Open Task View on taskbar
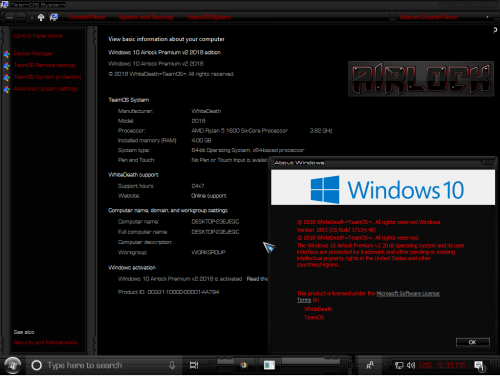 coord(194,365)
